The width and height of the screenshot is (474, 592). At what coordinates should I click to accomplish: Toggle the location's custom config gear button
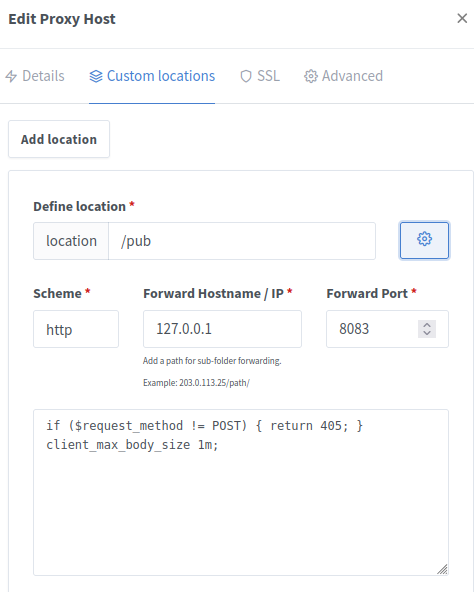tap(424, 240)
